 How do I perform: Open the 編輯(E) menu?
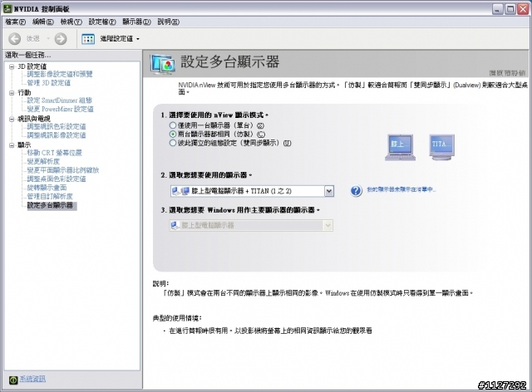(43, 22)
